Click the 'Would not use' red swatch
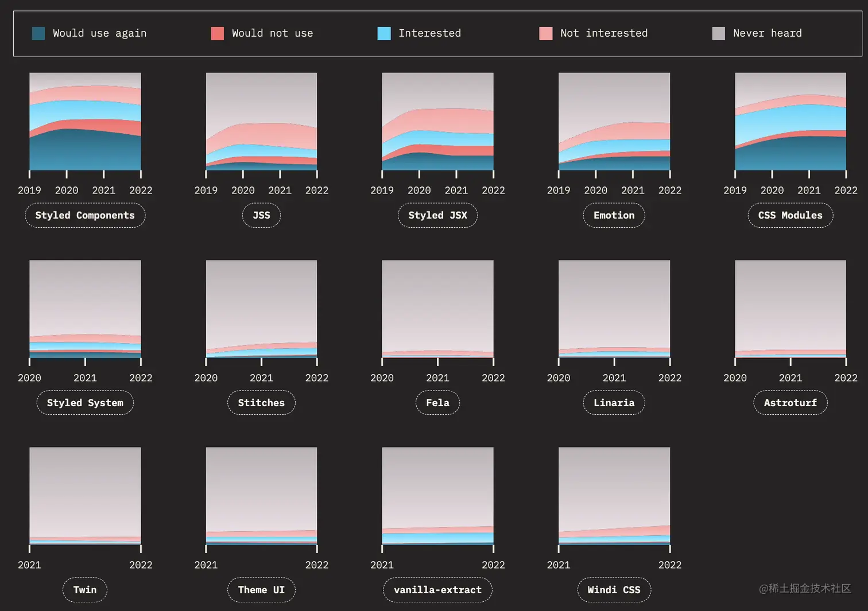Viewport: 868px width, 611px height. (x=218, y=33)
